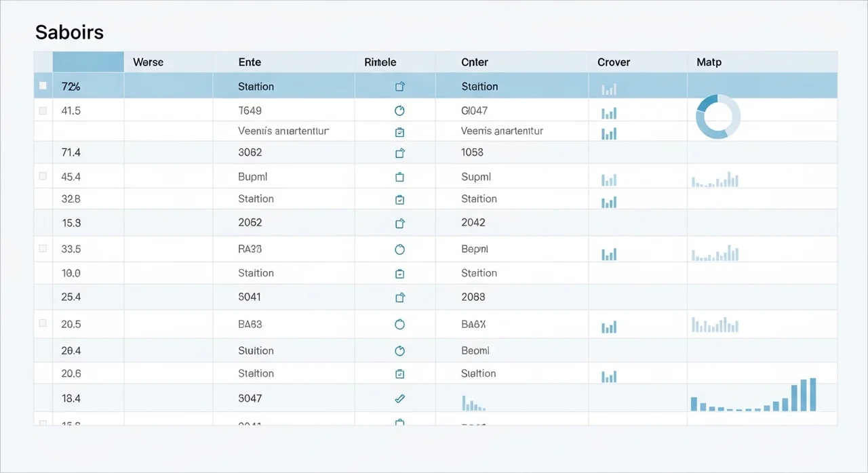Image resolution: width=868 pixels, height=473 pixels.
Task: Click the share icon in the 71.4 row
Action: tap(399, 153)
